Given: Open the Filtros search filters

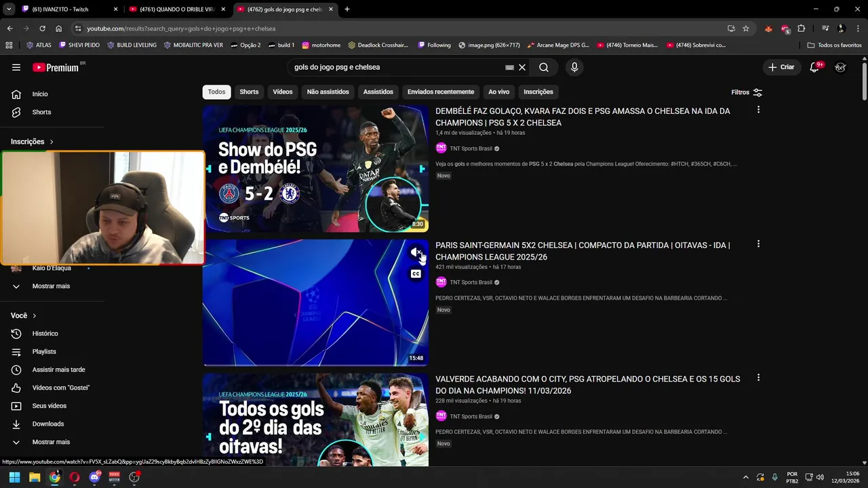Looking at the screenshot, I should (747, 92).
